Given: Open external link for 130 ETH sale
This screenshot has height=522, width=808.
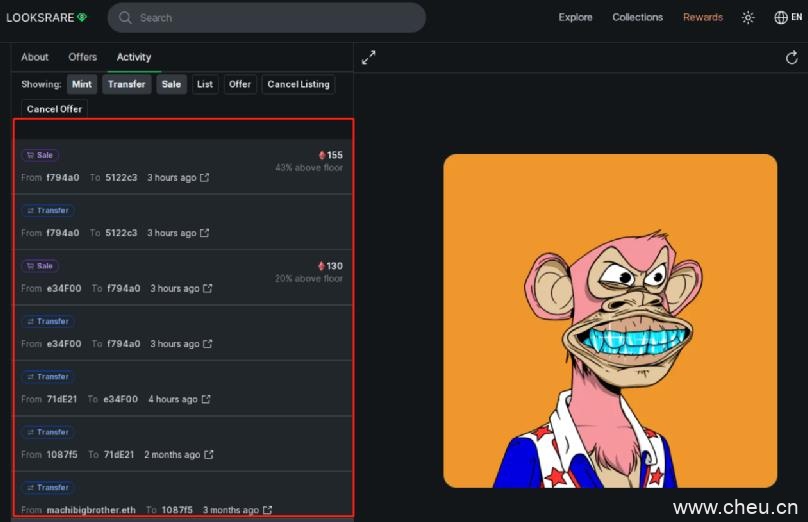Looking at the screenshot, I should click(x=208, y=289).
